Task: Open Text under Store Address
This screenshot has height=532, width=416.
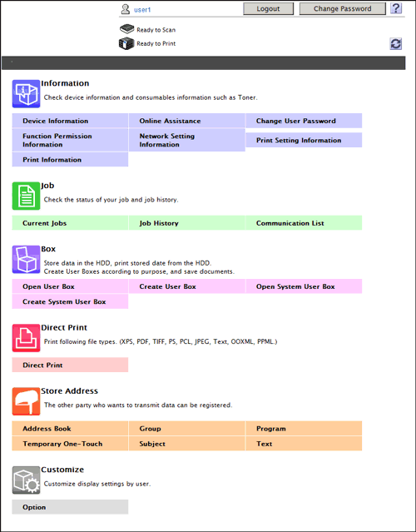Action: pos(304,444)
